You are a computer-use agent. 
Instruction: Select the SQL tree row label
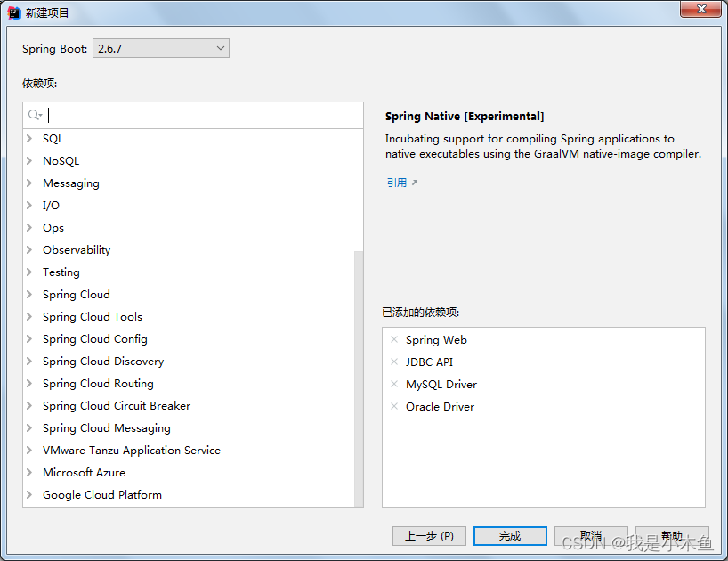coord(53,138)
